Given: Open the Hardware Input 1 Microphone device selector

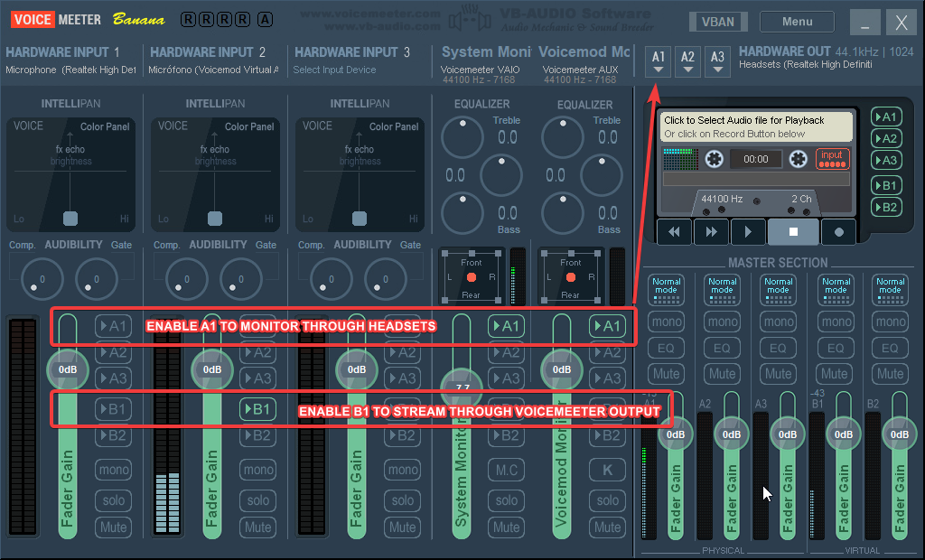Looking at the screenshot, I should 70,70.
